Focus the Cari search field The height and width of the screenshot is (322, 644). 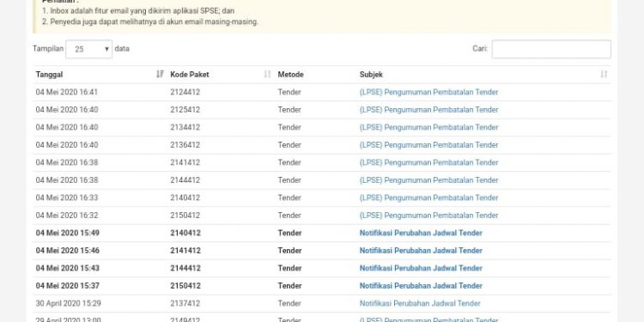click(x=551, y=49)
